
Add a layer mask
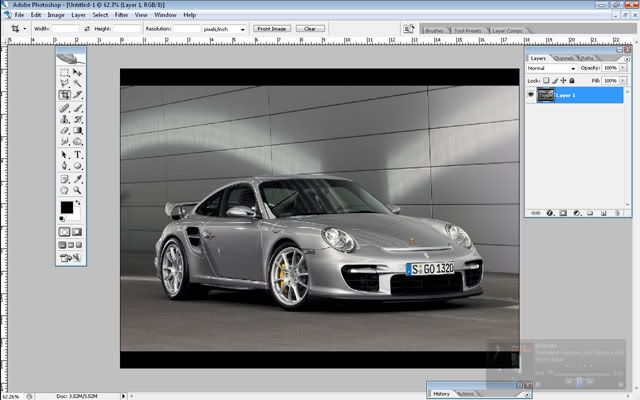pos(563,213)
